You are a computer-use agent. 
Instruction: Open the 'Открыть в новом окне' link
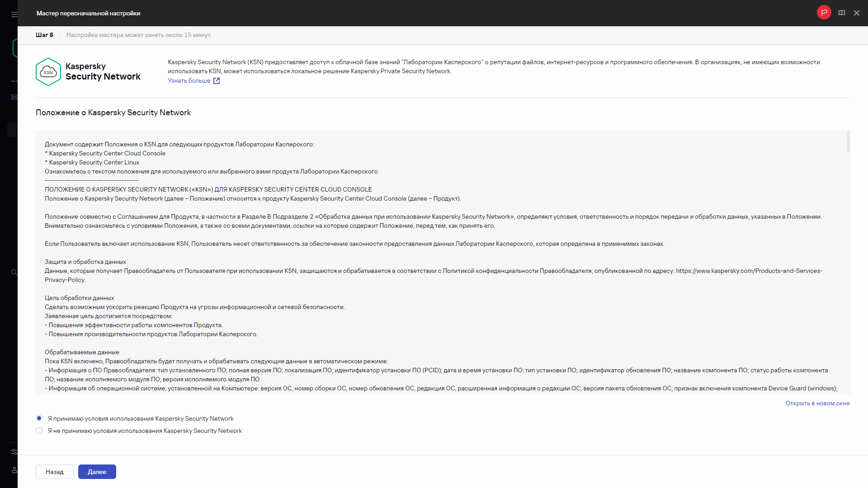point(817,403)
